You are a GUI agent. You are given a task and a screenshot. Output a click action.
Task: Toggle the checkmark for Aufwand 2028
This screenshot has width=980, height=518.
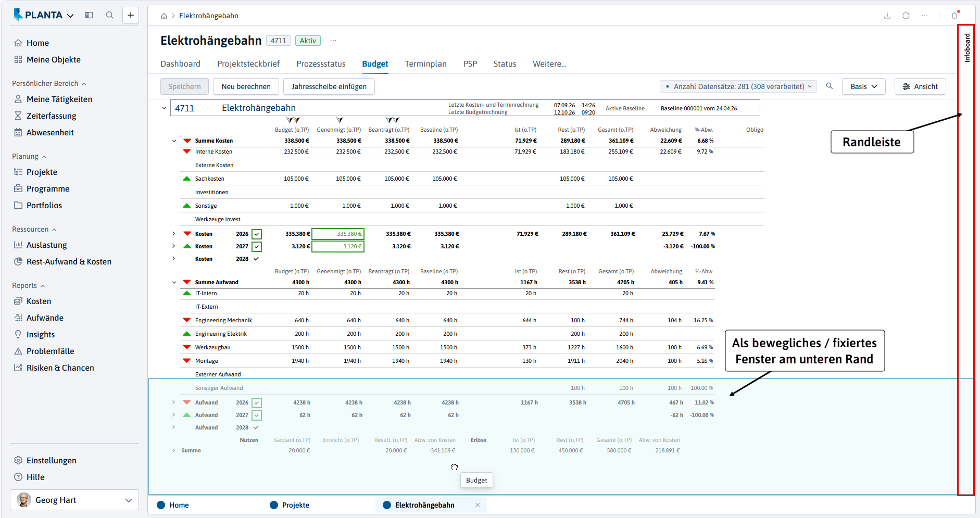pos(256,427)
